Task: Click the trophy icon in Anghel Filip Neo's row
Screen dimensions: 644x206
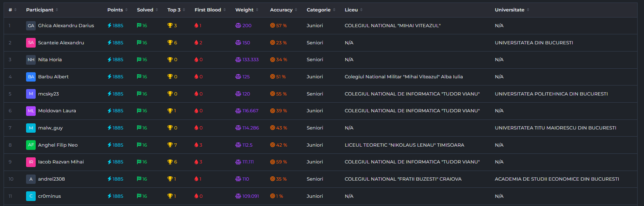Action: (x=170, y=145)
